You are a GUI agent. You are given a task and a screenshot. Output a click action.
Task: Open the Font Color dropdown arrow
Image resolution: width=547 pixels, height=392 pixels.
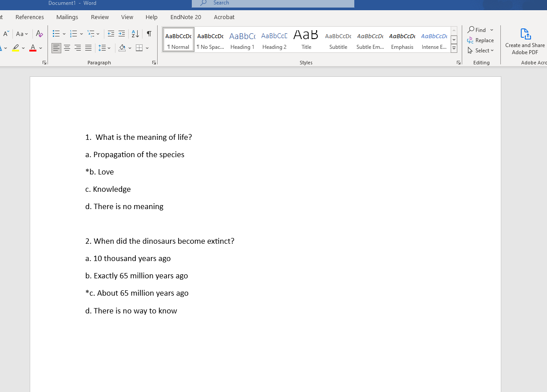tap(40, 48)
